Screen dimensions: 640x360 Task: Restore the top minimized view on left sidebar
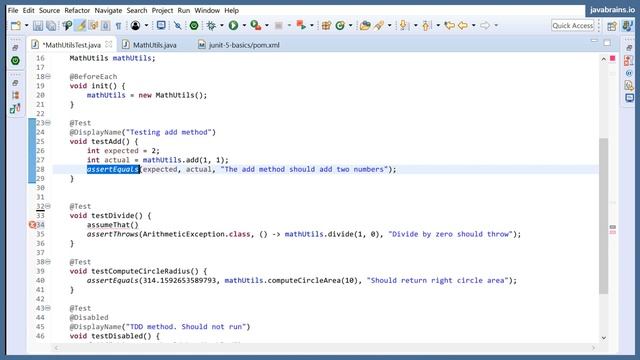click(15, 48)
